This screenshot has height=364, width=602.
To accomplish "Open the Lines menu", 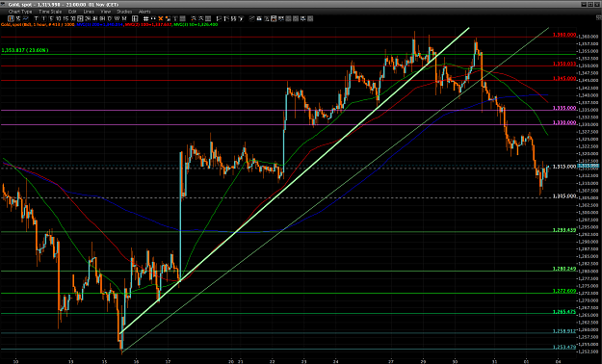I will pyautogui.click(x=89, y=12).
